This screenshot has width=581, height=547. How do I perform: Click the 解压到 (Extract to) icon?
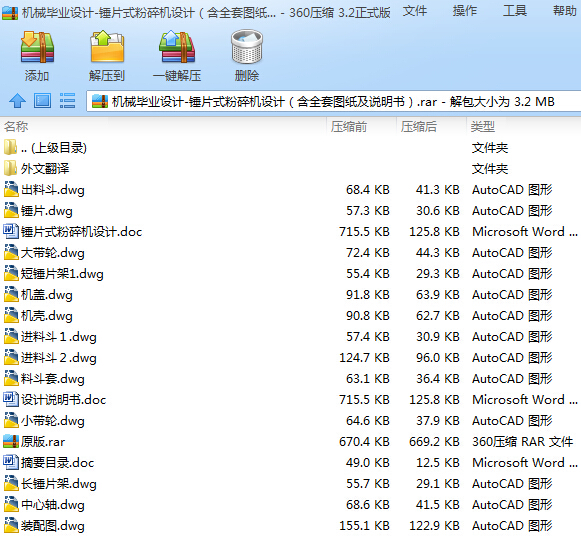107,47
